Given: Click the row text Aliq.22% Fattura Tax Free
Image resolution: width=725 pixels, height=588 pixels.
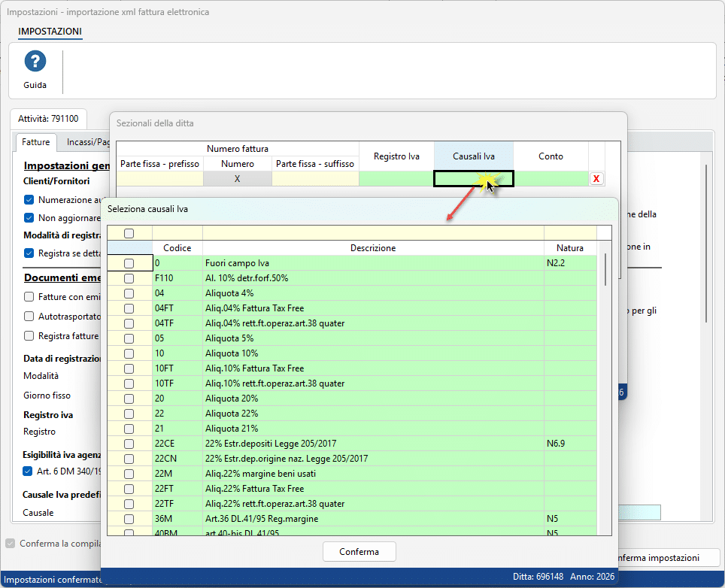Looking at the screenshot, I should click(255, 489).
